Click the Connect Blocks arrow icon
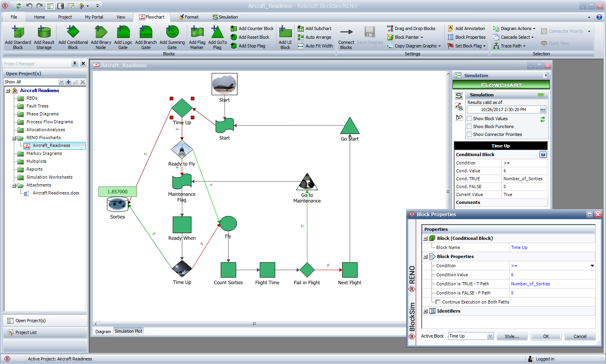The width and height of the screenshot is (606, 364). (346, 32)
